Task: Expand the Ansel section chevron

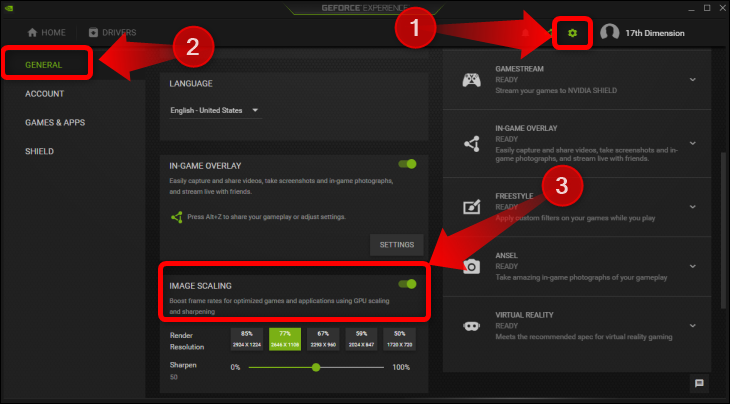Action: coord(693,266)
